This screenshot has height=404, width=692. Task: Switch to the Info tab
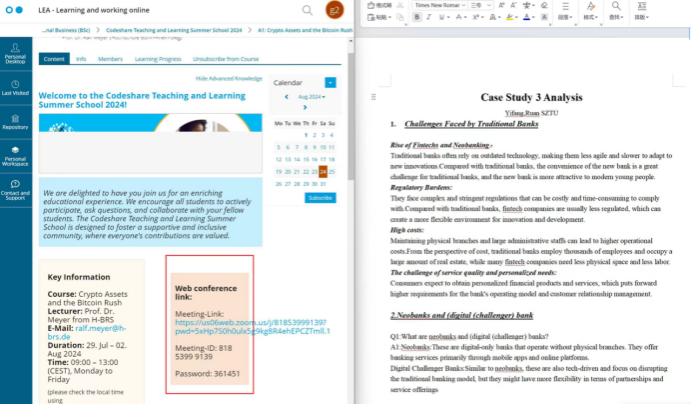click(x=81, y=59)
